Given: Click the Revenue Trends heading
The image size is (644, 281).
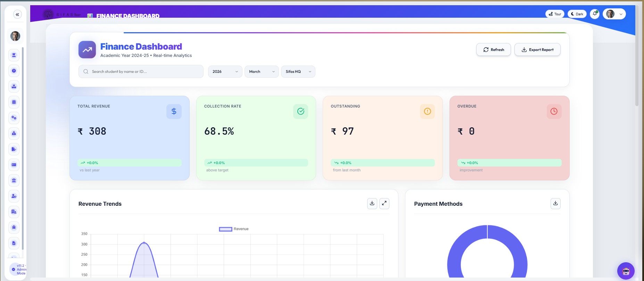Looking at the screenshot, I should (x=100, y=204).
